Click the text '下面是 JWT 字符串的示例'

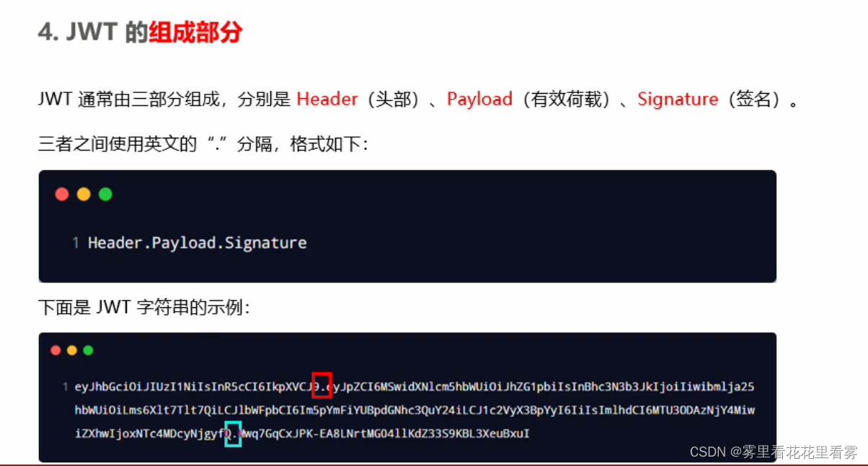click(x=143, y=308)
